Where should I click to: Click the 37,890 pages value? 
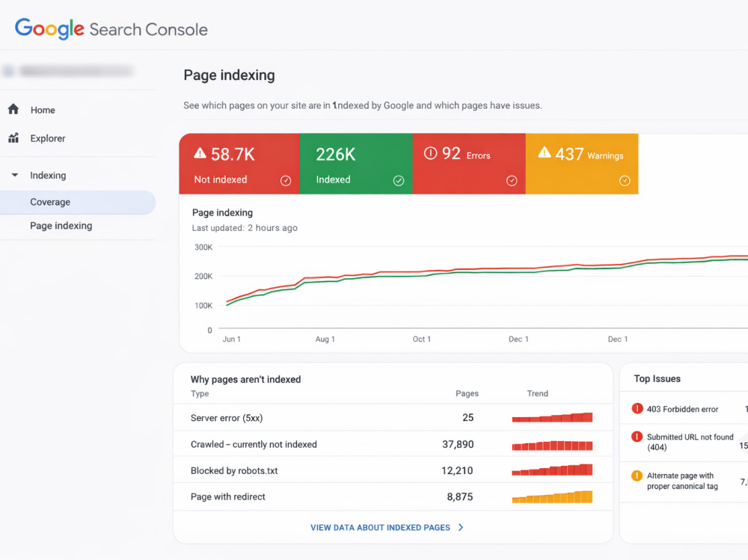click(x=458, y=444)
